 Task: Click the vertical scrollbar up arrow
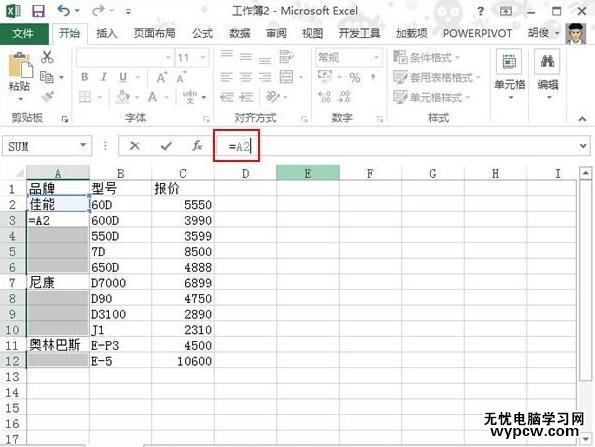point(585,172)
